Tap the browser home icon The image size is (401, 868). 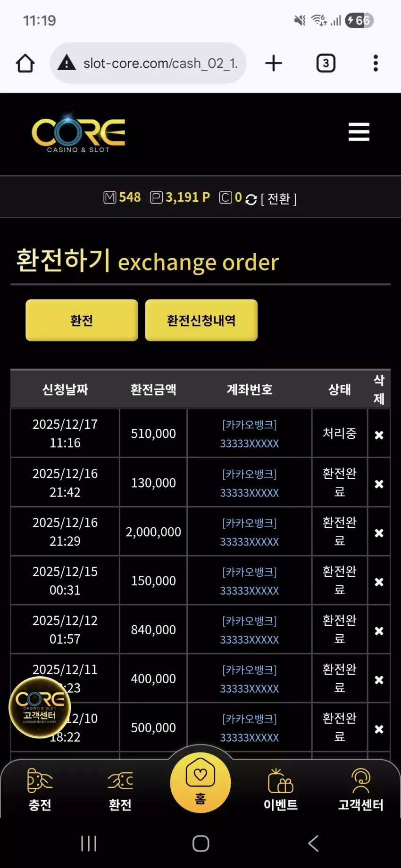click(x=25, y=63)
